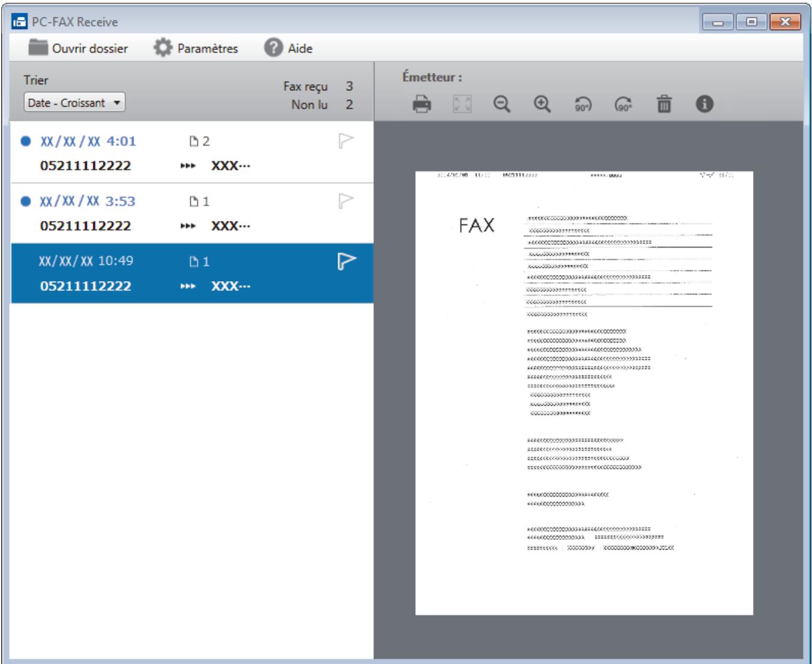
Task: Show fax information details
Action: pyautogui.click(x=704, y=105)
